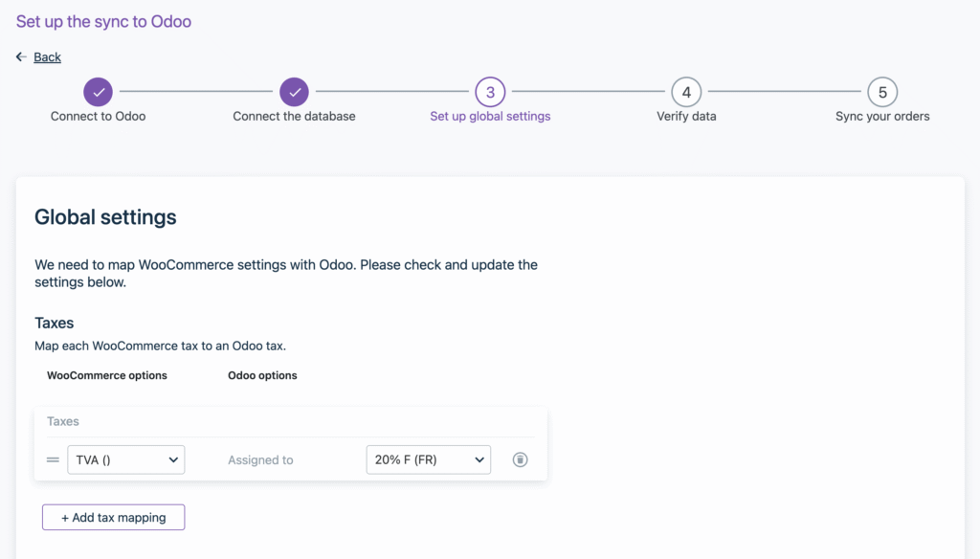Image resolution: width=980 pixels, height=559 pixels.
Task: Select the Verify data step label
Action: point(686,117)
